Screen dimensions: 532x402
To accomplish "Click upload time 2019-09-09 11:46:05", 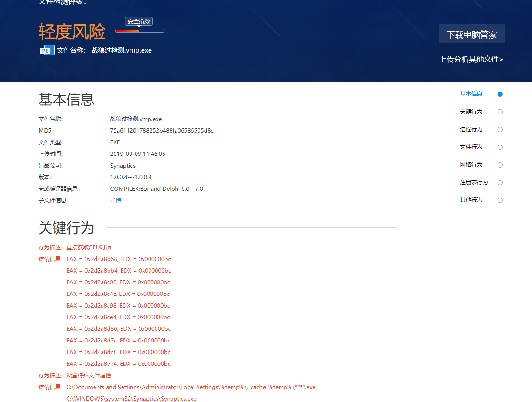I will (x=137, y=154).
